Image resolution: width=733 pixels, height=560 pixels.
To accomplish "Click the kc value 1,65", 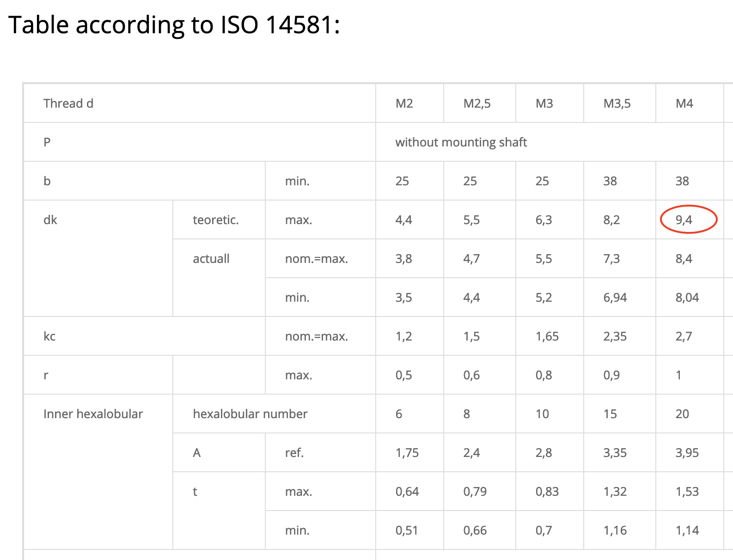I will (547, 336).
